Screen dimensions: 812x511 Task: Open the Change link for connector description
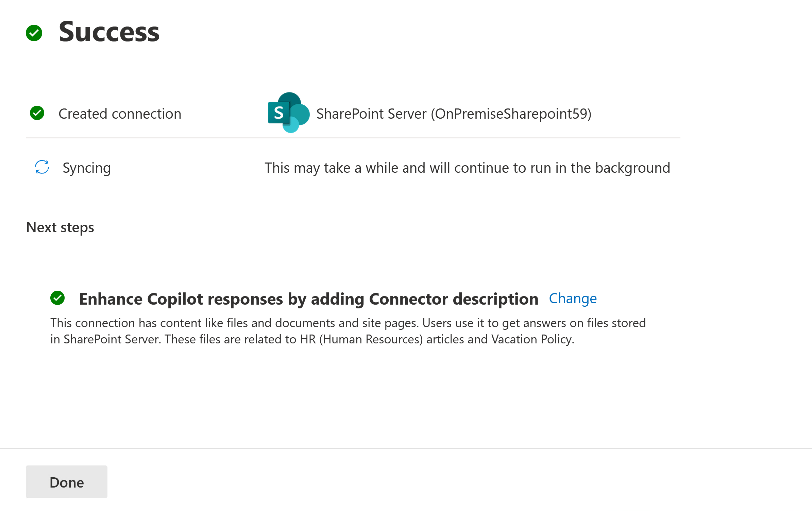coord(573,299)
